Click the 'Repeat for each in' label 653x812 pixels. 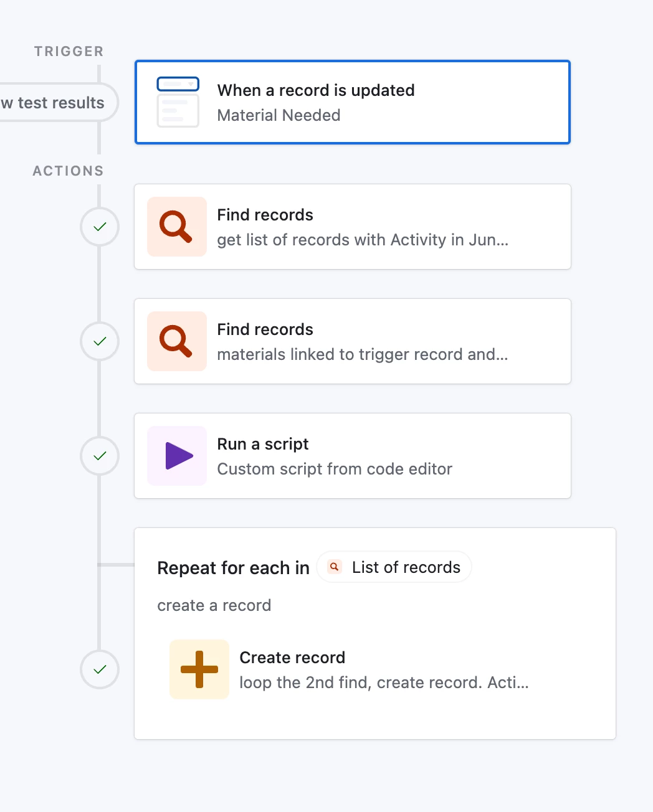click(233, 568)
